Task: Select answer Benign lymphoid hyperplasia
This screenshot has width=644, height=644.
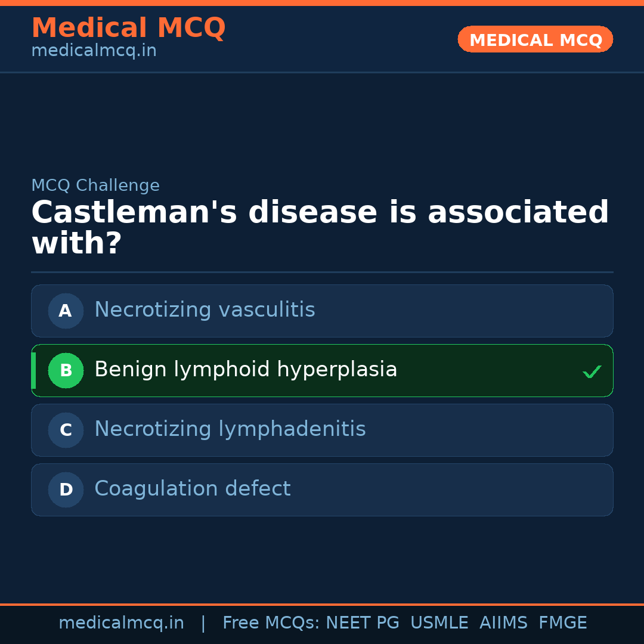Action: tap(246, 370)
